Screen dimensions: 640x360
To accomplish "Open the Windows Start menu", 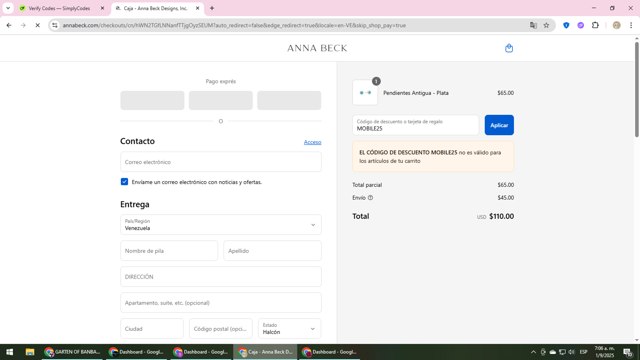I will 9,352.
